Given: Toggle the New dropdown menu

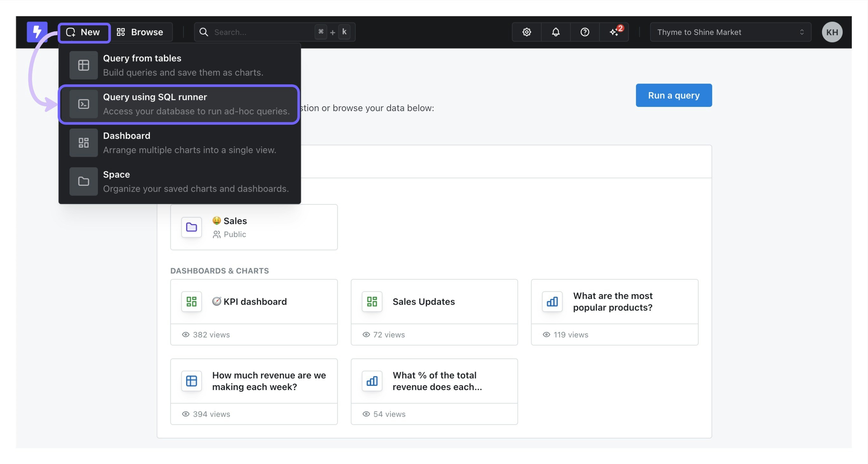Looking at the screenshot, I should [x=84, y=32].
